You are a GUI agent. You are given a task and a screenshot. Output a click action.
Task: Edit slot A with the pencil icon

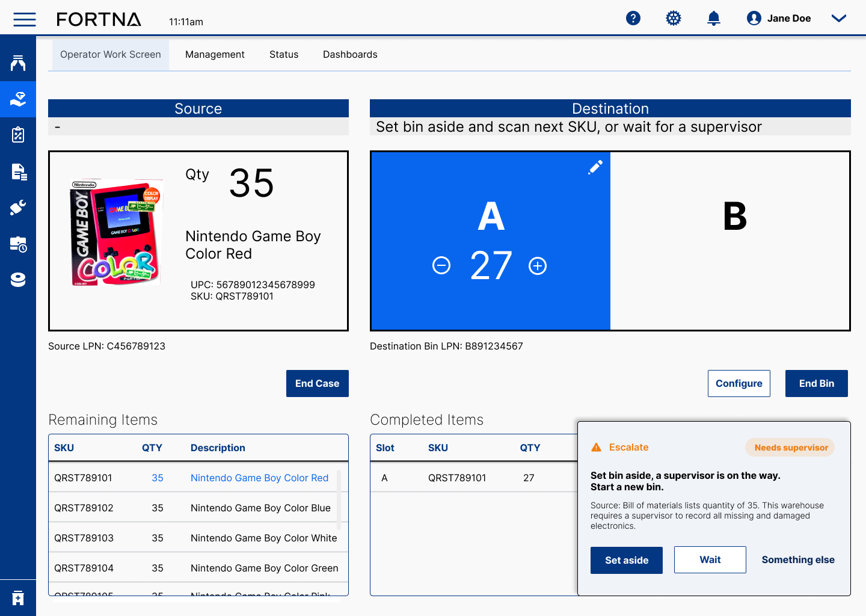(595, 167)
